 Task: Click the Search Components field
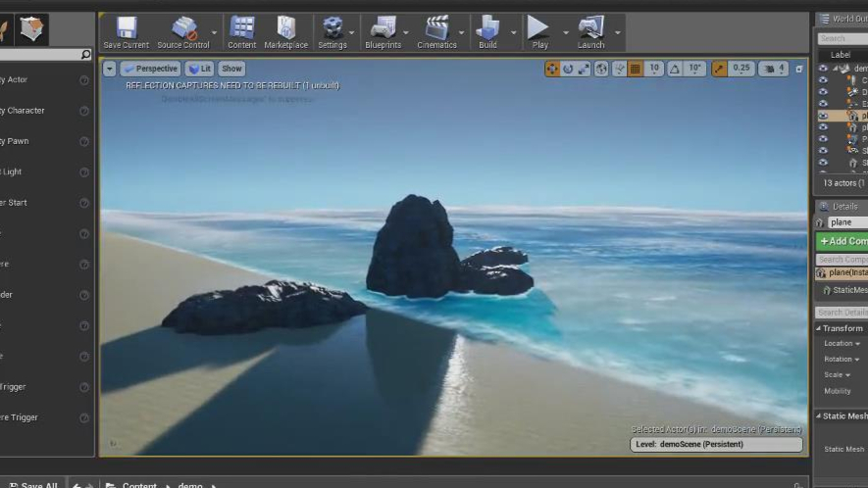[x=842, y=260]
